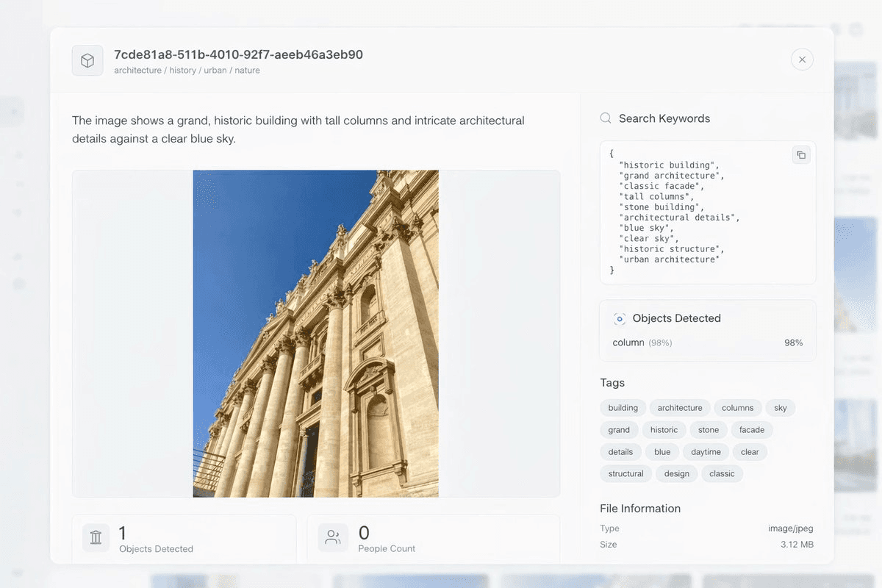Click the magnifier icon next to Search Keywords
Image resolution: width=882 pixels, height=588 pixels.
click(x=606, y=118)
